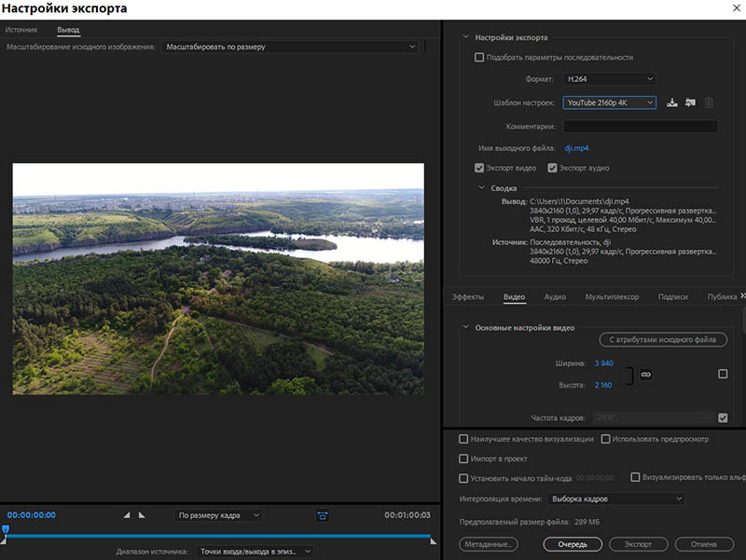Screen dimensions: 746x560
Task: Open the Формат H.264 dropdown
Action: [x=610, y=79]
